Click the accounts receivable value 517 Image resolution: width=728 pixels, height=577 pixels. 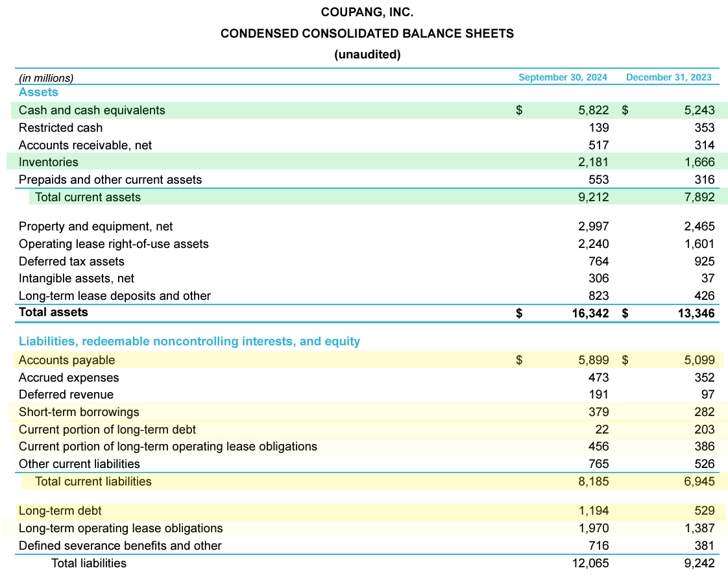coord(598,145)
